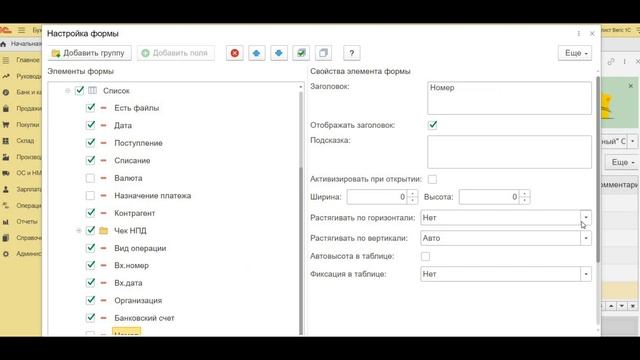The width and height of the screenshot is (640, 360).
Task: Click the Зарплата person sidebar icon
Action: tap(6, 189)
